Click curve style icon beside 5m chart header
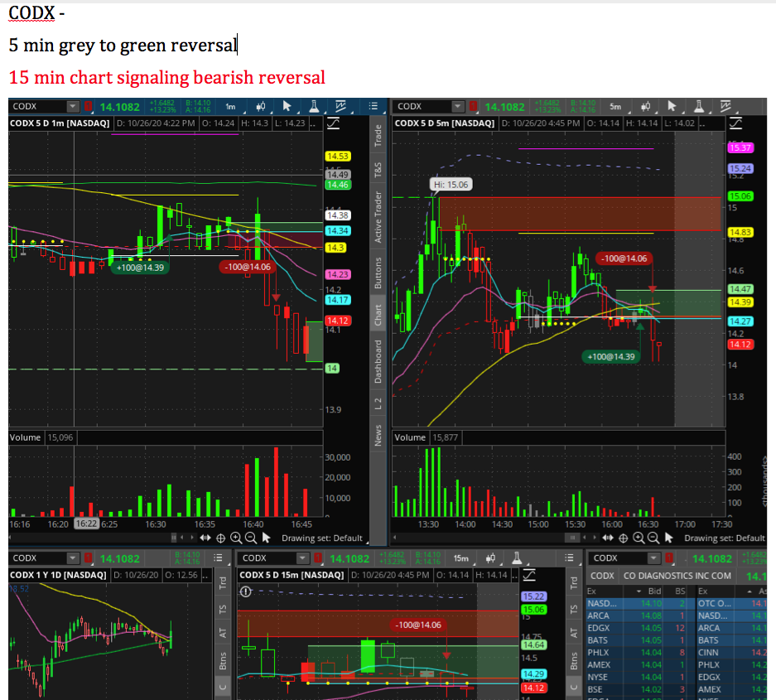Image resolution: width=776 pixels, height=700 pixels. (736, 123)
